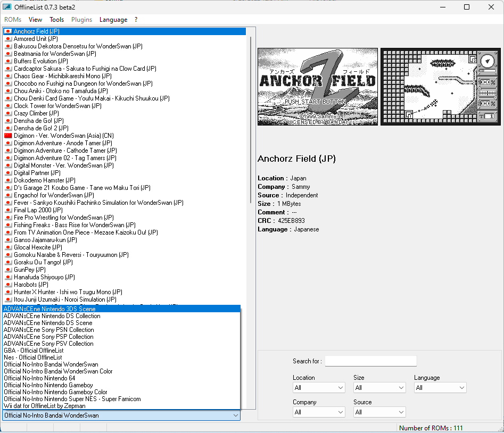Choose ADVANsCEne Sony PSN Collection dat
Image resolution: width=504 pixels, height=433 pixels.
(121, 330)
